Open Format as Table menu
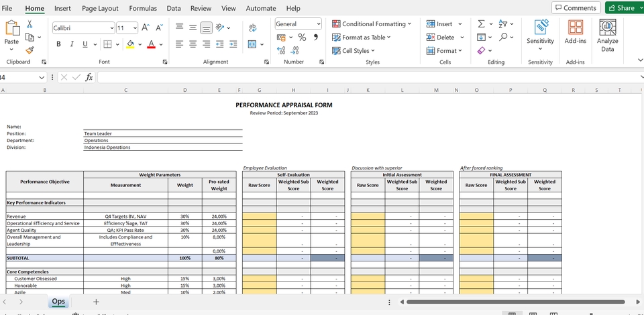The width and height of the screenshot is (644, 315). [x=361, y=38]
